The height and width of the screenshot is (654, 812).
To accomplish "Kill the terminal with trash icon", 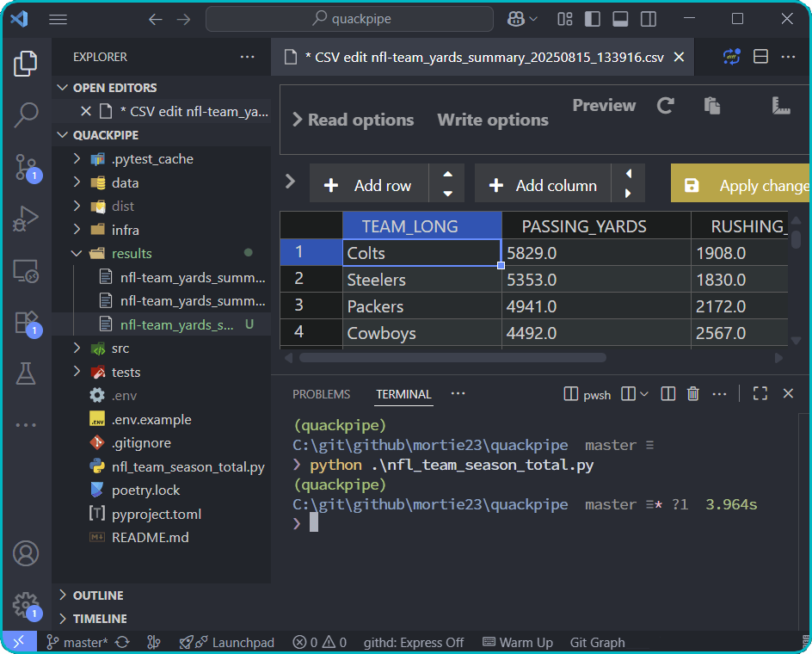I will 693,394.
